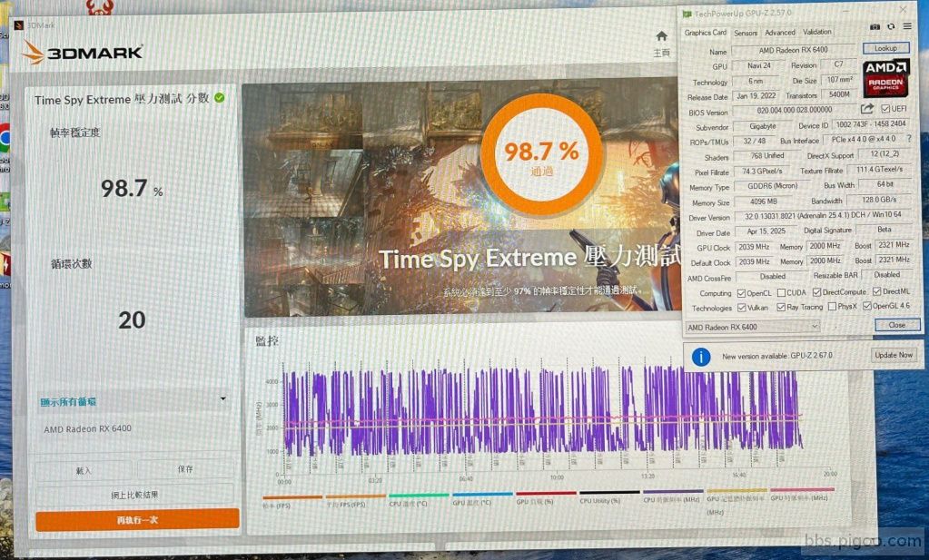Click the 載入 load button

click(83, 471)
